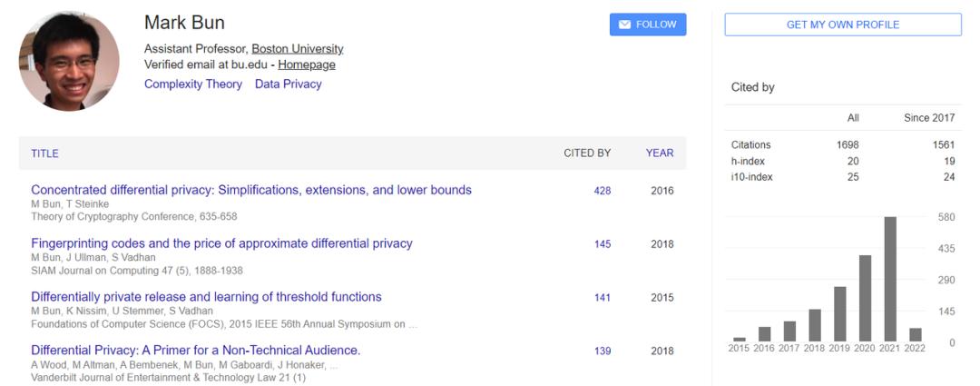Open the Boston University affiliation link
This screenshot has height=386, width=980.
point(297,49)
